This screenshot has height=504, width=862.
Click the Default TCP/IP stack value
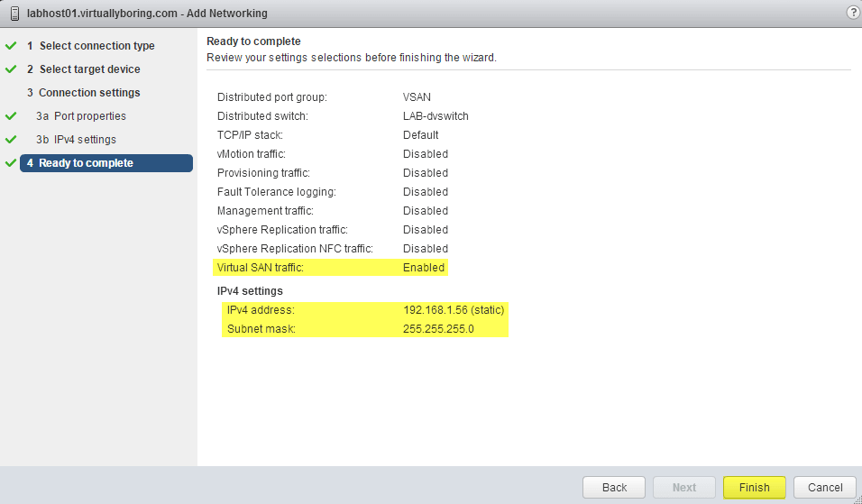[420, 135]
